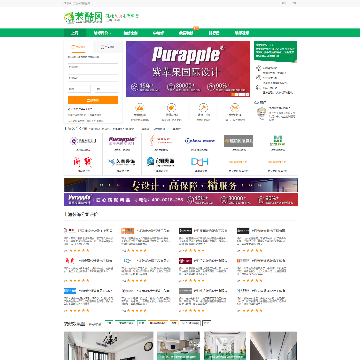Select the wide orange-outlined filter tab
The height and width of the screenshot is (360, 360).
[x=158, y=323]
